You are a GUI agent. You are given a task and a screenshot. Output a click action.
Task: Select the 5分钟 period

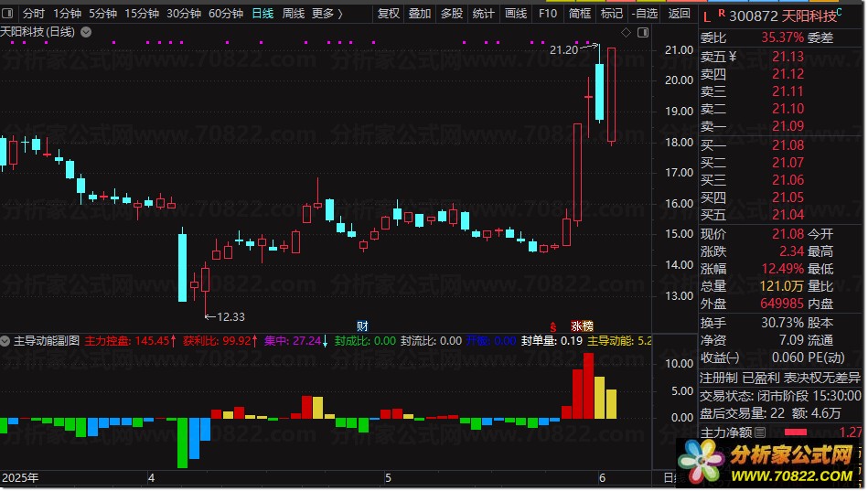(x=103, y=14)
